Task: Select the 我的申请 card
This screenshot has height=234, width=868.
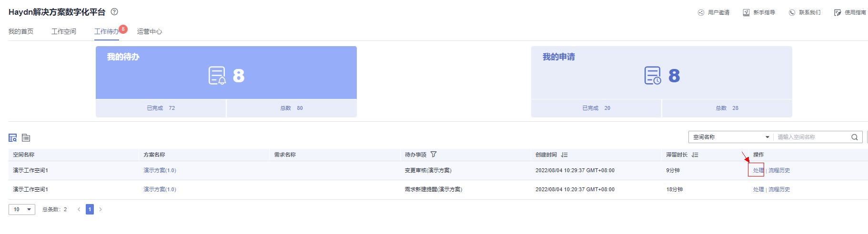Action: [662, 72]
